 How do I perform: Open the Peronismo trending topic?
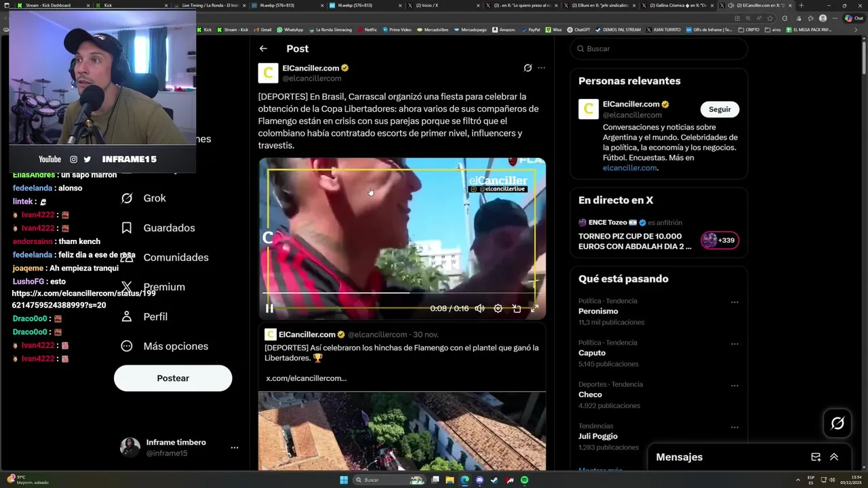point(598,311)
